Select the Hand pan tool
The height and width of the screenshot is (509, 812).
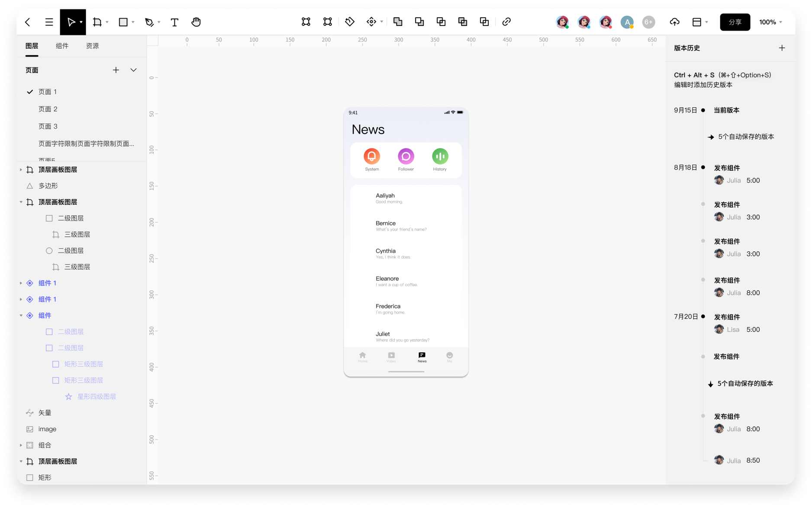(x=196, y=22)
